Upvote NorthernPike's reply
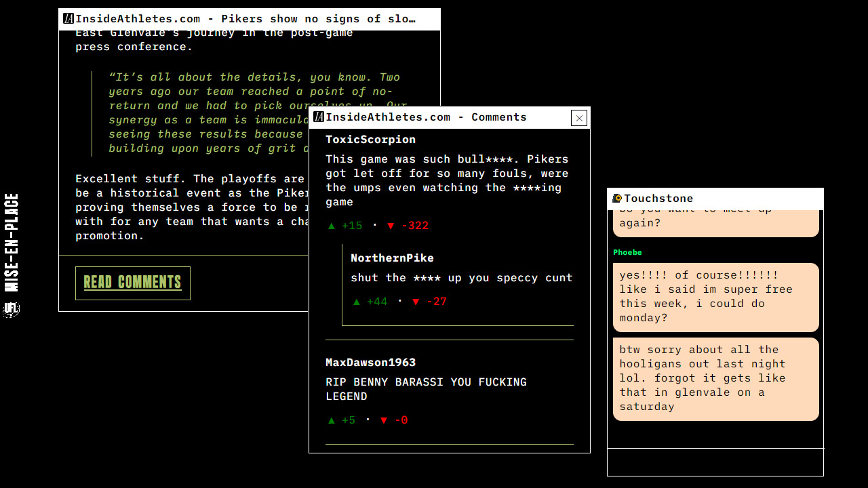This screenshot has height=488, width=868. pos(357,302)
